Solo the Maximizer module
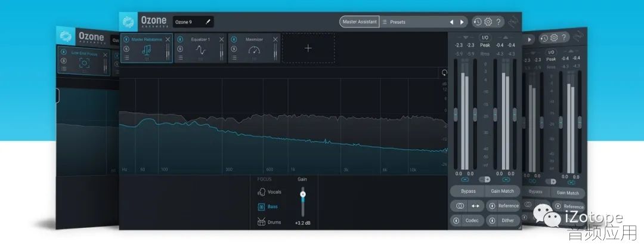The width and height of the screenshot is (644, 247). click(x=234, y=49)
